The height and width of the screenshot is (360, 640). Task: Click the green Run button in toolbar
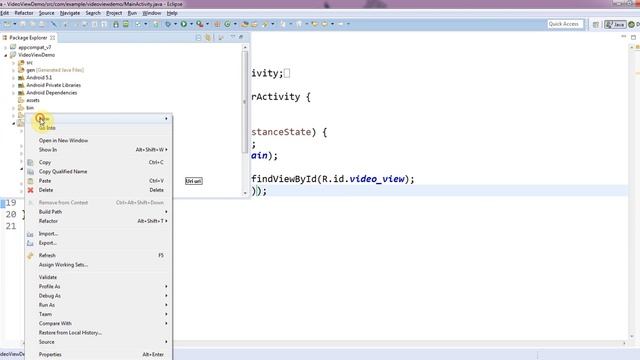click(184, 24)
